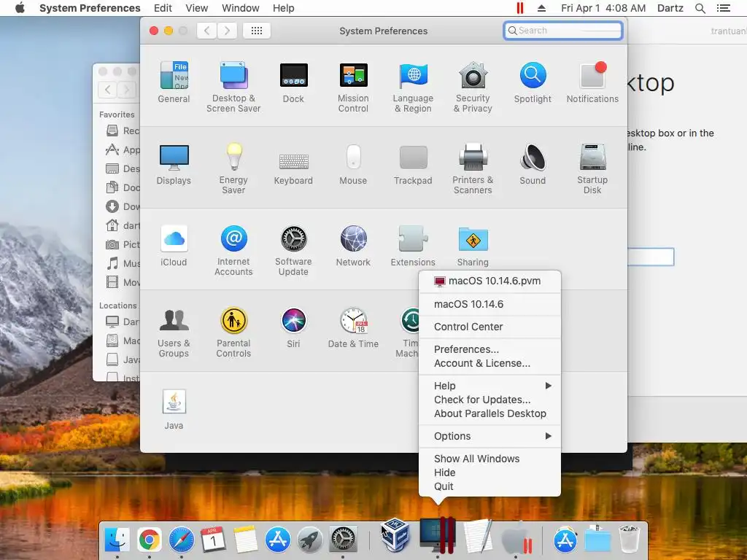Open Spotlight preferences
Viewport: 747px width, 560px height.
pyautogui.click(x=533, y=82)
